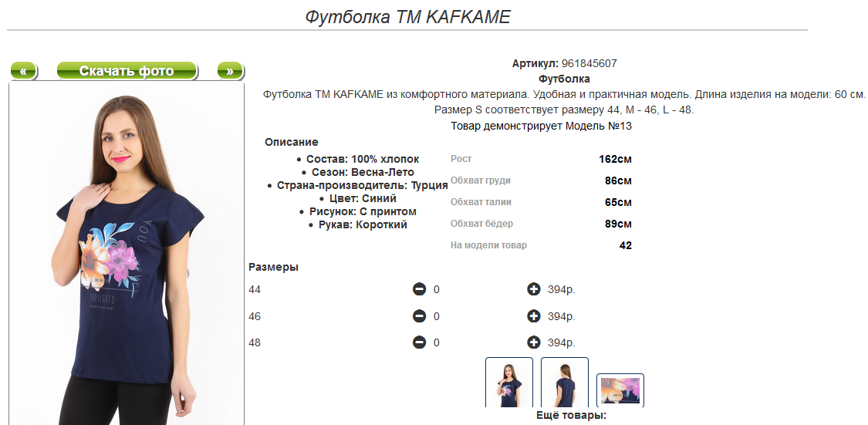Viewport: 868px width, 425px height.
Task: Go to next photo with » button
Action: coord(230,71)
